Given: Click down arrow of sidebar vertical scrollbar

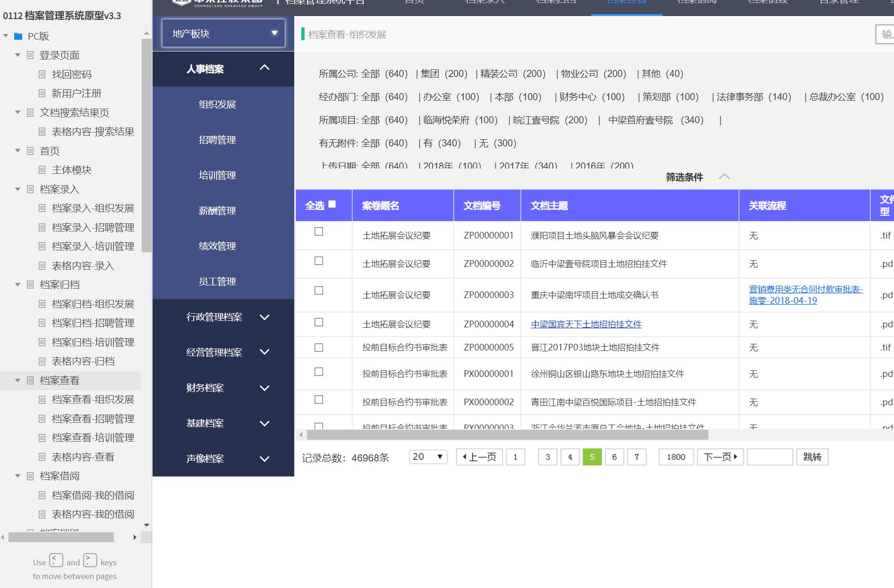Looking at the screenshot, I should tap(146, 525).
